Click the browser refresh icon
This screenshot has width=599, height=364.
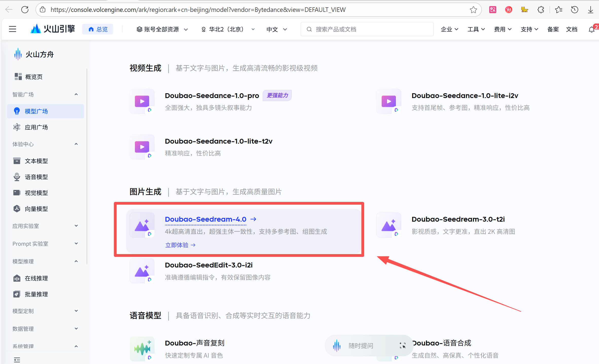(25, 10)
